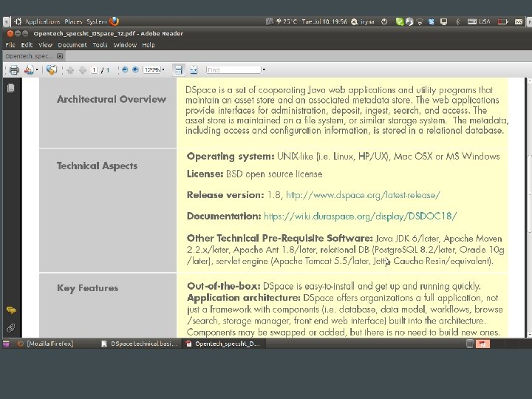
Task: Open the Pages panel icon in sidebar
Action: [x=11, y=88]
